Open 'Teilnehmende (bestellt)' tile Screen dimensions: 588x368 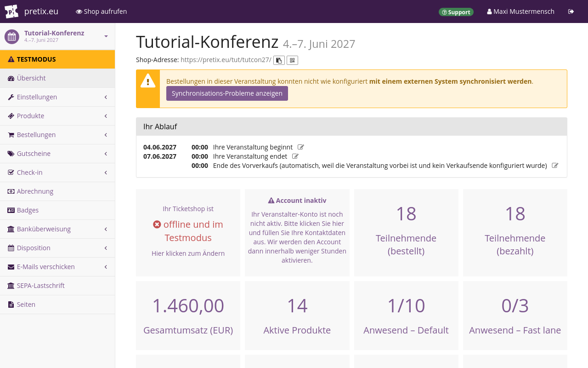[406, 233]
